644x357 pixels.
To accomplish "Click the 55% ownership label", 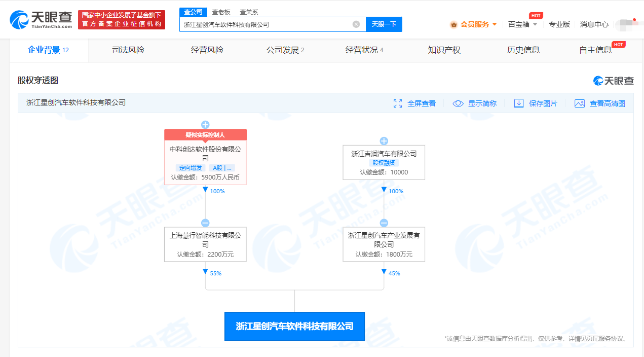I will click(x=216, y=273).
